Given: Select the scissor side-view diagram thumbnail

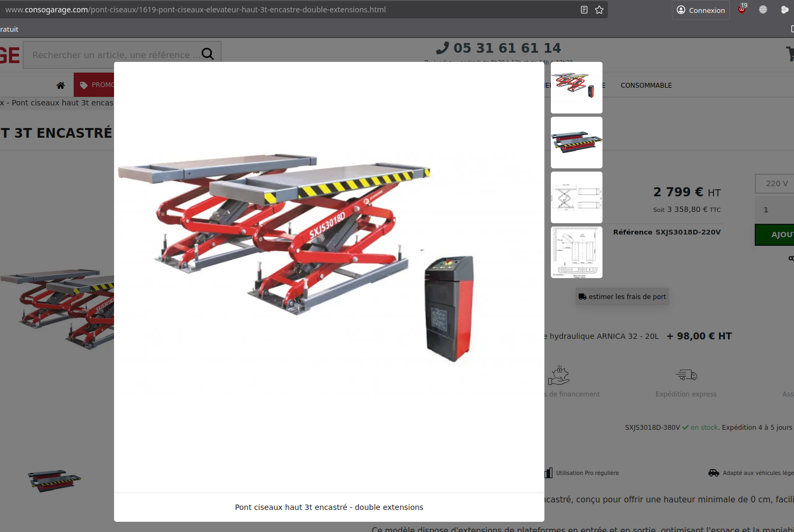Looking at the screenshot, I should 577,197.
